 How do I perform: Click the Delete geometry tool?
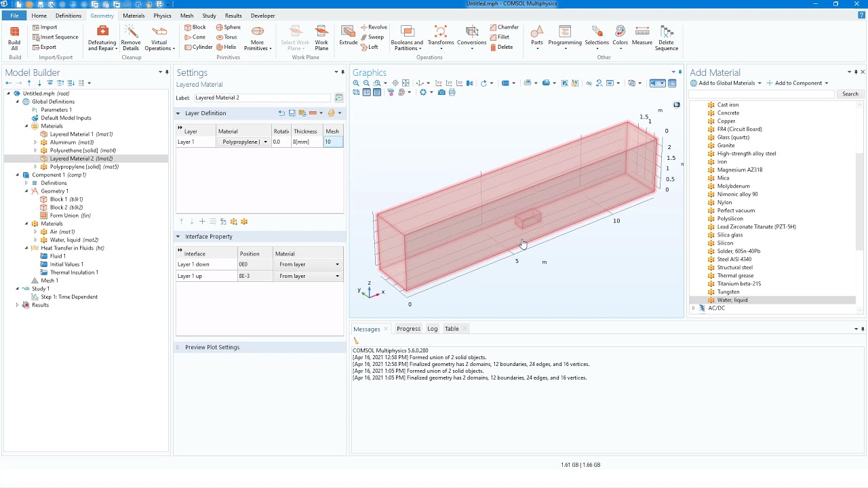click(501, 47)
